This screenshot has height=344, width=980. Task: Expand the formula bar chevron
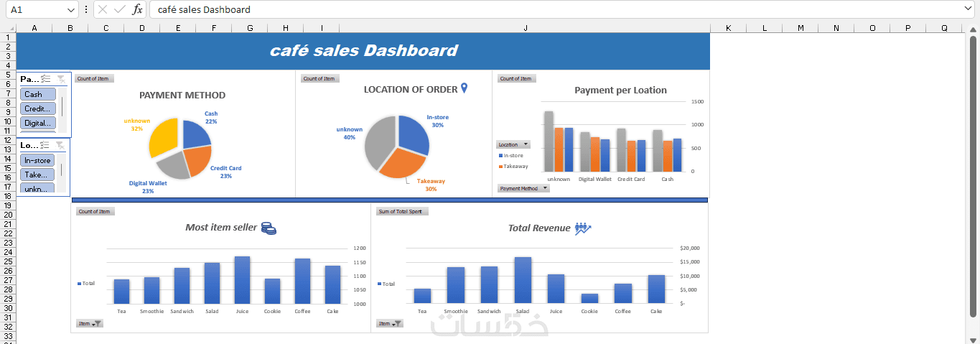point(969,9)
